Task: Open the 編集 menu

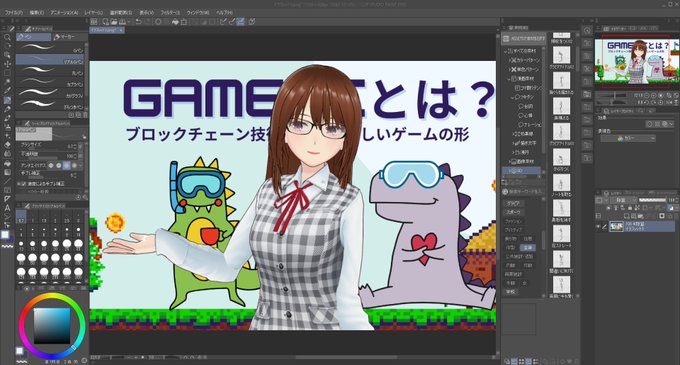Action: tap(37, 13)
